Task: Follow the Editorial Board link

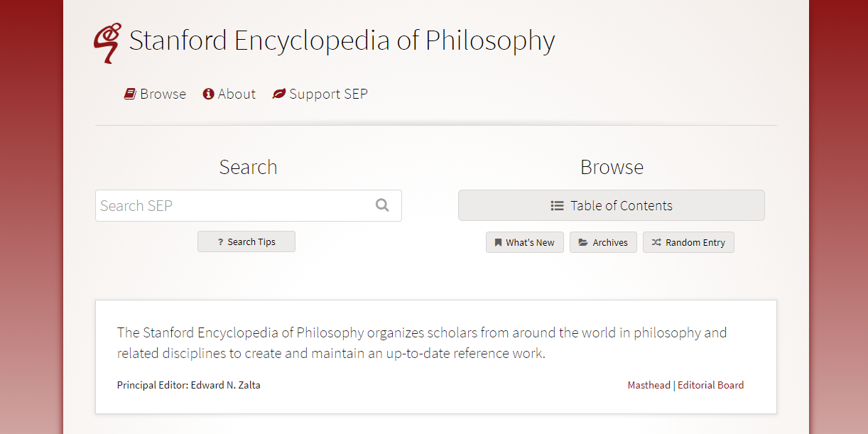Action: (x=711, y=385)
